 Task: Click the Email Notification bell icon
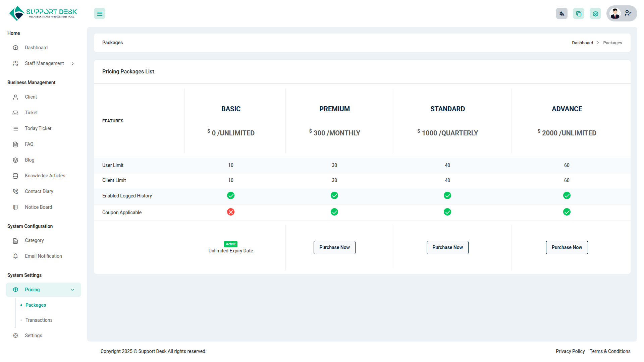15,256
